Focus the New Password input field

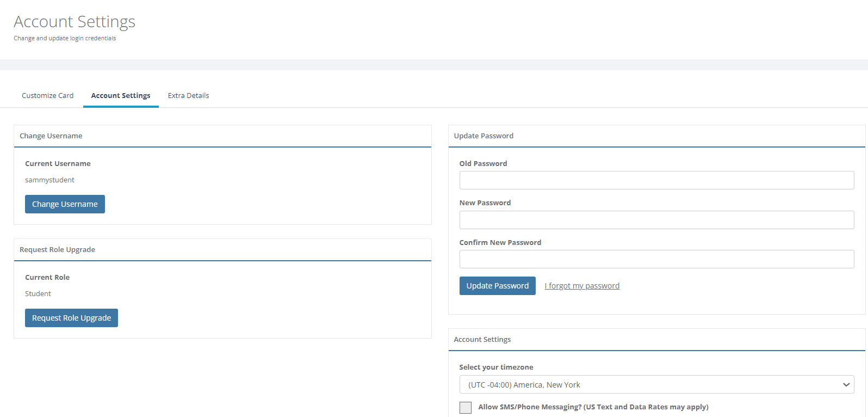[656, 220]
